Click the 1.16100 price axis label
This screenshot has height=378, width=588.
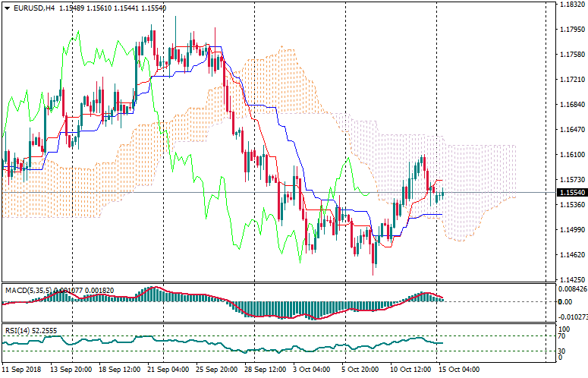pyautogui.click(x=571, y=155)
